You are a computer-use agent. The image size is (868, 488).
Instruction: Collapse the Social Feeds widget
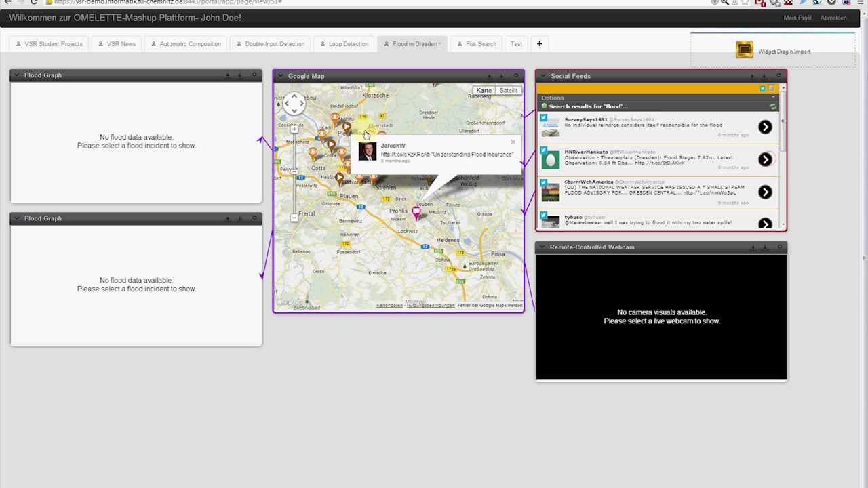[542, 76]
